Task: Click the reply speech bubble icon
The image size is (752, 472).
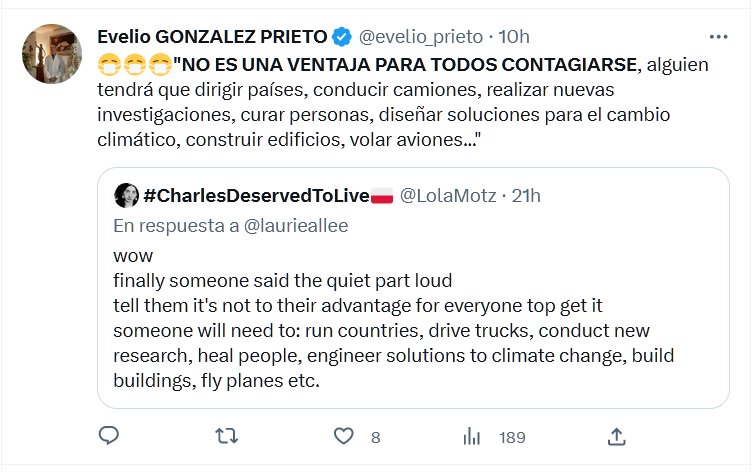Action: [x=110, y=436]
